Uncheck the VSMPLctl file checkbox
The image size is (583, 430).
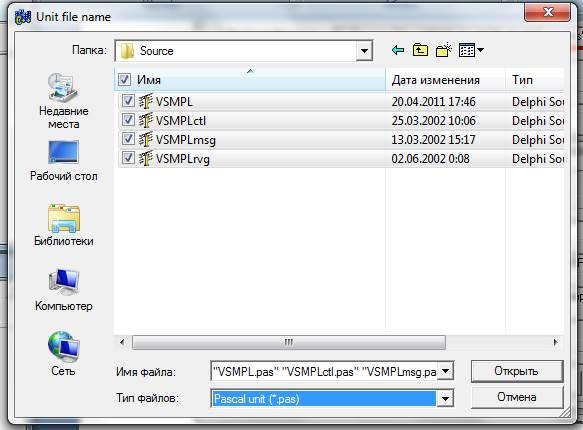click(x=128, y=120)
